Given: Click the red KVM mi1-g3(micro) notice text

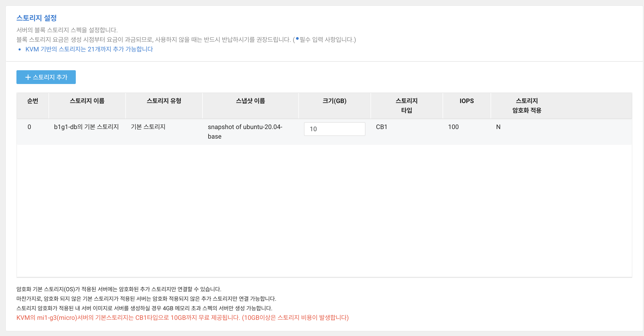Looking at the screenshot, I should (183, 318).
